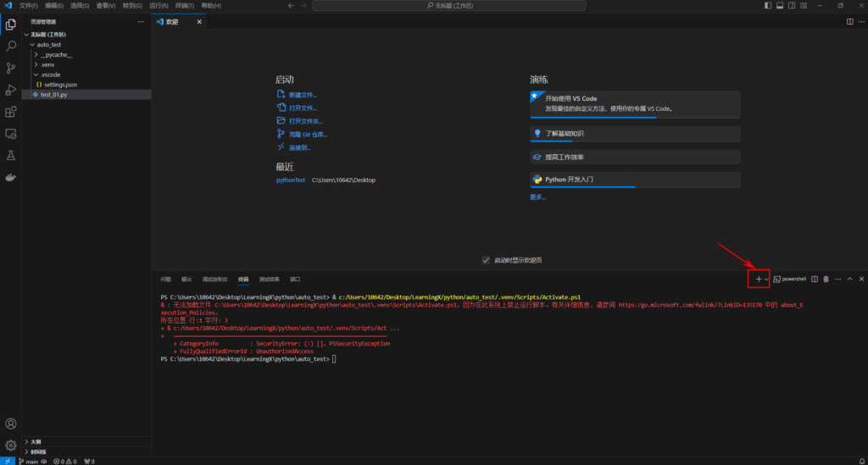This screenshot has width=868, height=465.
Task: Open the new terminal profile dropdown arrow
Action: (x=766, y=279)
